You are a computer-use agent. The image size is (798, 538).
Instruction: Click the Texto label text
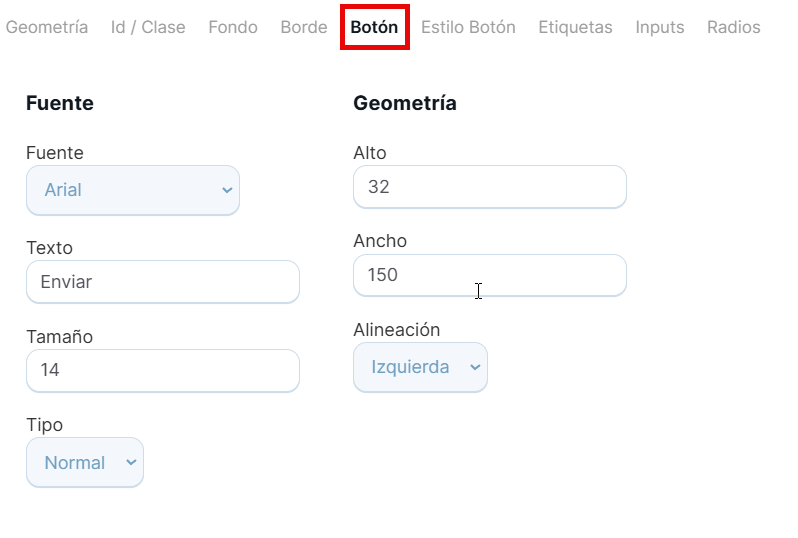coord(49,248)
